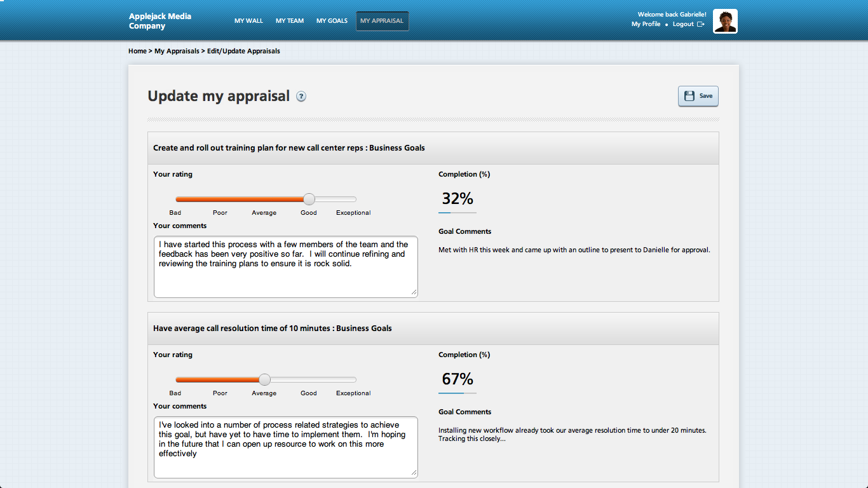Open the My Profile link

pos(646,24)
